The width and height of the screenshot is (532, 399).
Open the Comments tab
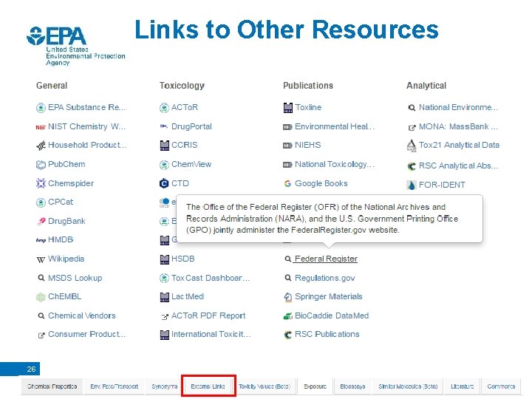point(501,386)
